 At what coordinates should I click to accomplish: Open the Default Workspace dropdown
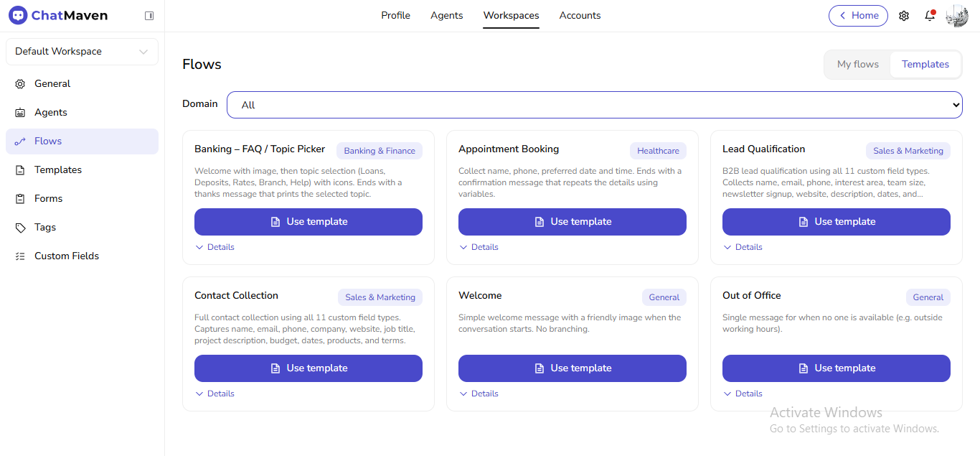tap(81, 51)
